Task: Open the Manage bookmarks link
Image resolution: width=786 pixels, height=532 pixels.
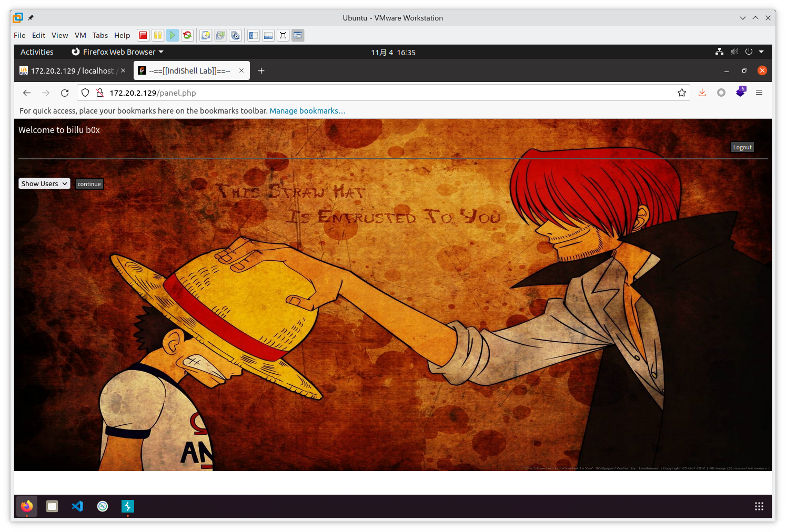Action: pyautogui.click(x=308, y=111)
